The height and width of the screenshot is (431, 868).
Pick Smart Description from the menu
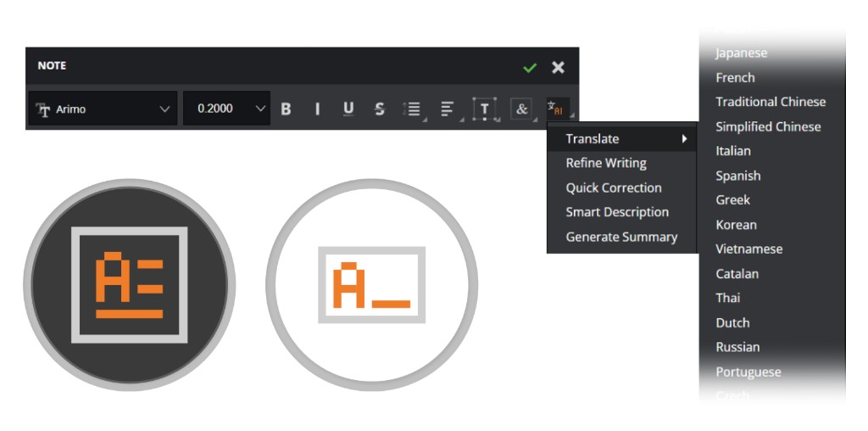coord(617,212)
